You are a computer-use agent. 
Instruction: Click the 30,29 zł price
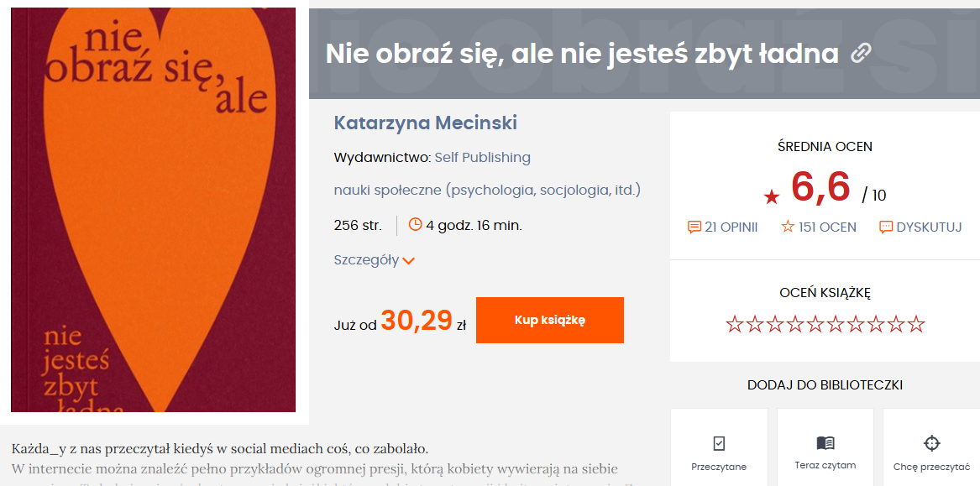(417, 321)
